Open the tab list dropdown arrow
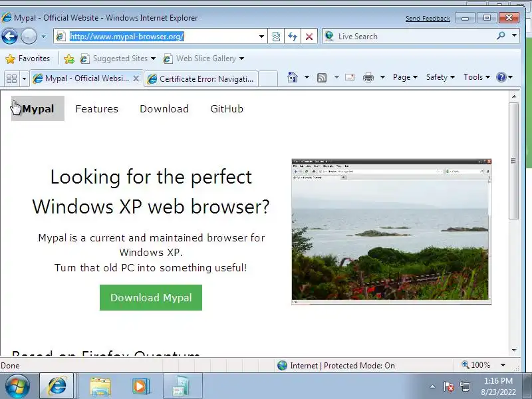532x399 pixels. 24,78
